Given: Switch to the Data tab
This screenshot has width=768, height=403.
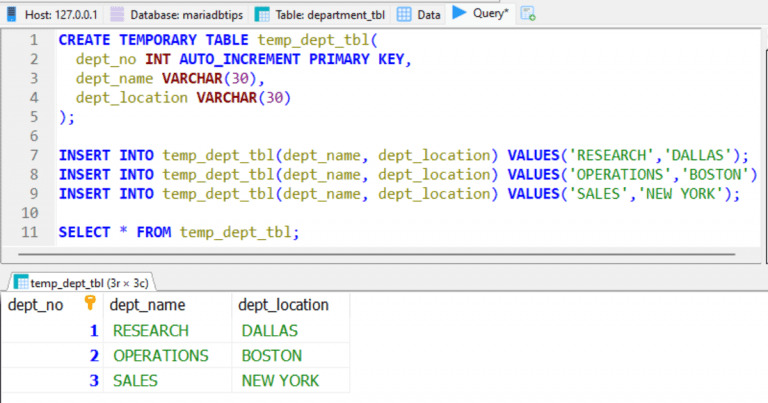Looking at the screenshot, I should click(418, 15).
